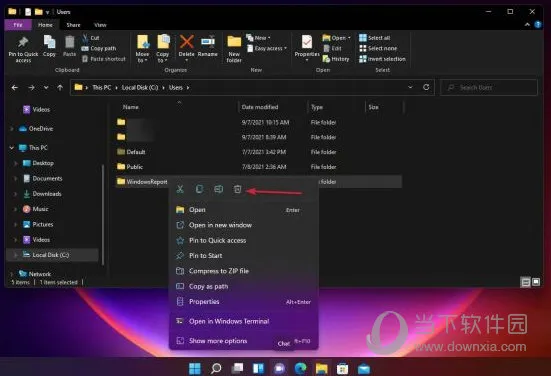The image size is (551, 376).
Task: Click the Search Users input field
Action: tap(489, 87)
